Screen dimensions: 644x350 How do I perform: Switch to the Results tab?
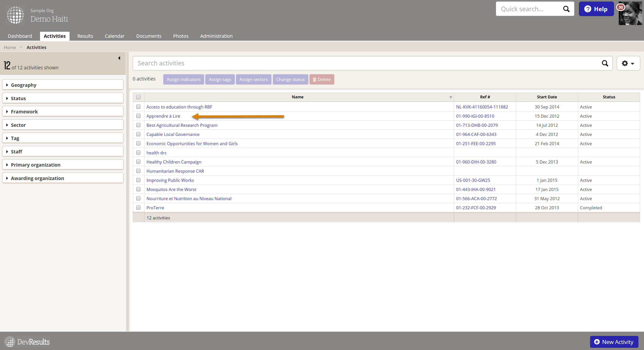point(85,36)
